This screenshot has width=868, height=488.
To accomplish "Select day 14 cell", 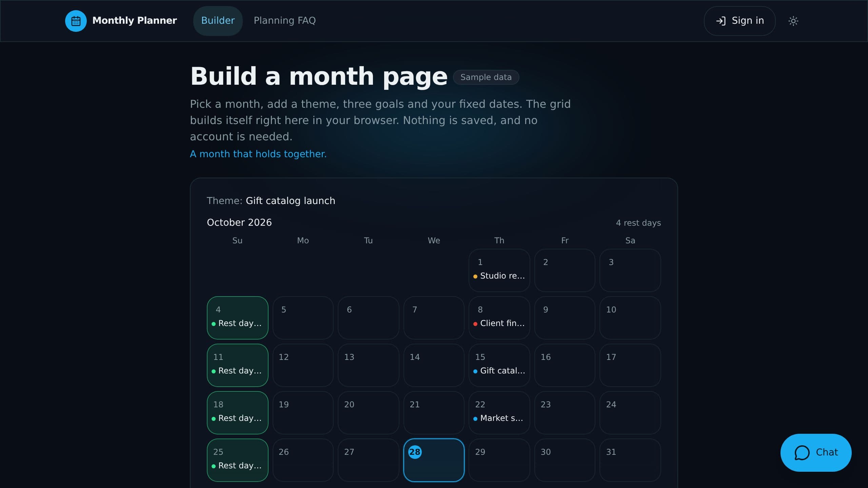I will pos(434,365).
